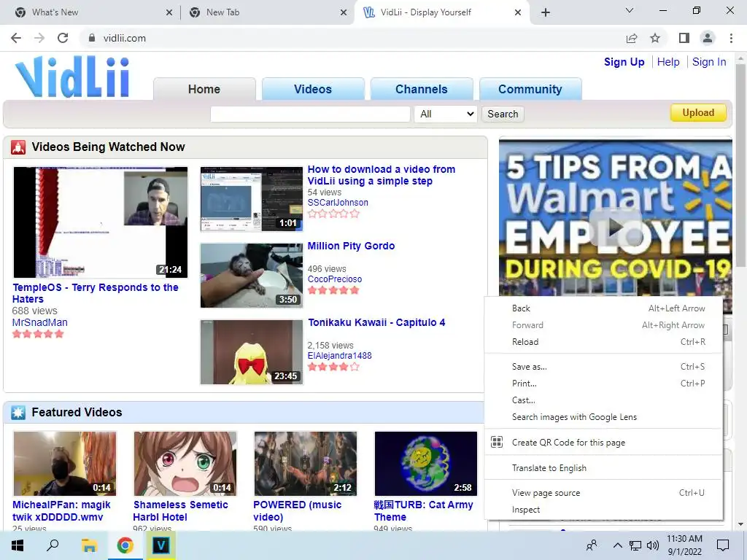This screenshot has width=747, height=560.
Task: Choose Translate to English
Action: pos(603,468)
